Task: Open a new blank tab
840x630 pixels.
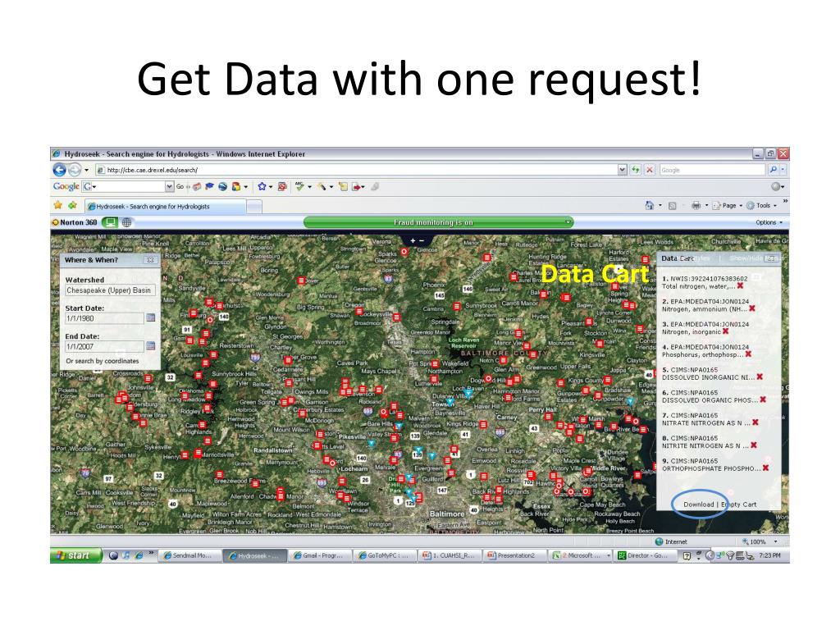Action: (254, 206)
